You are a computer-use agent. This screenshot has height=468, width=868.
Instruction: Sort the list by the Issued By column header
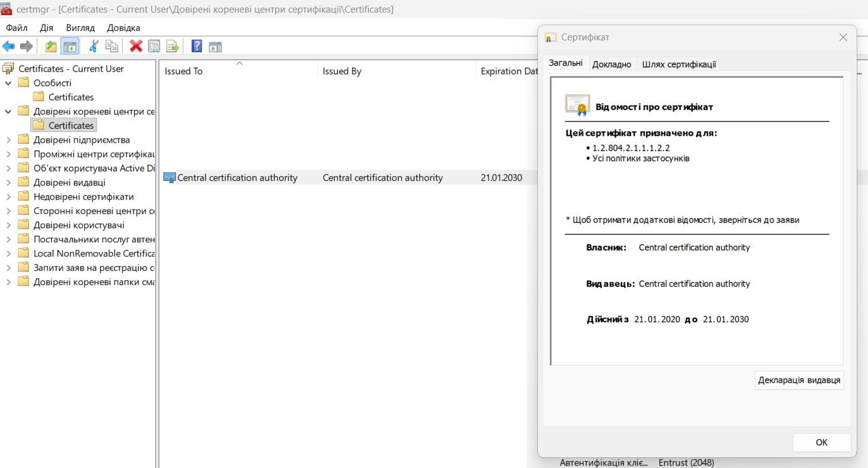pos(342,71)
